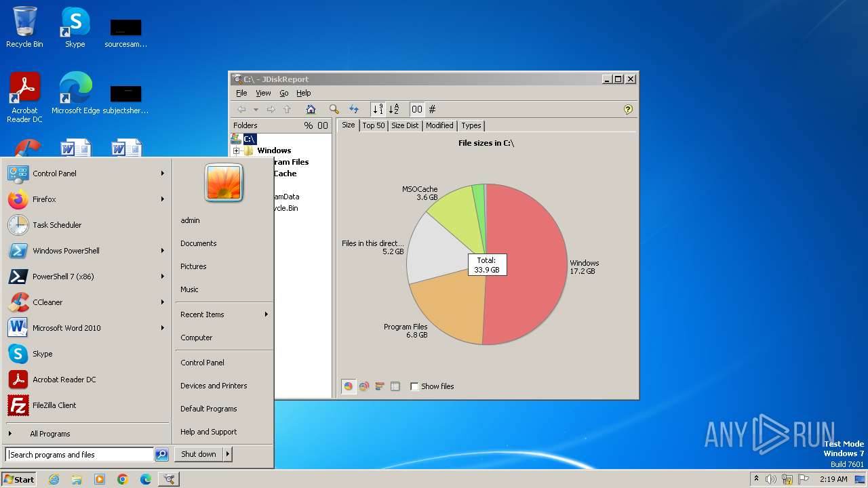Click the Back arrow in JDiskReport toolbar

point(241,109)
